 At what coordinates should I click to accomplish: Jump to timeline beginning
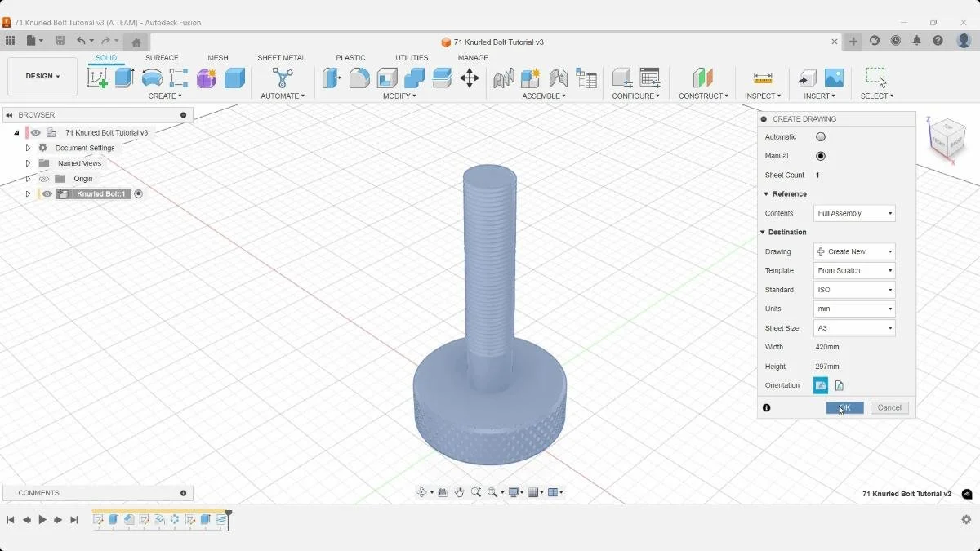11,520
